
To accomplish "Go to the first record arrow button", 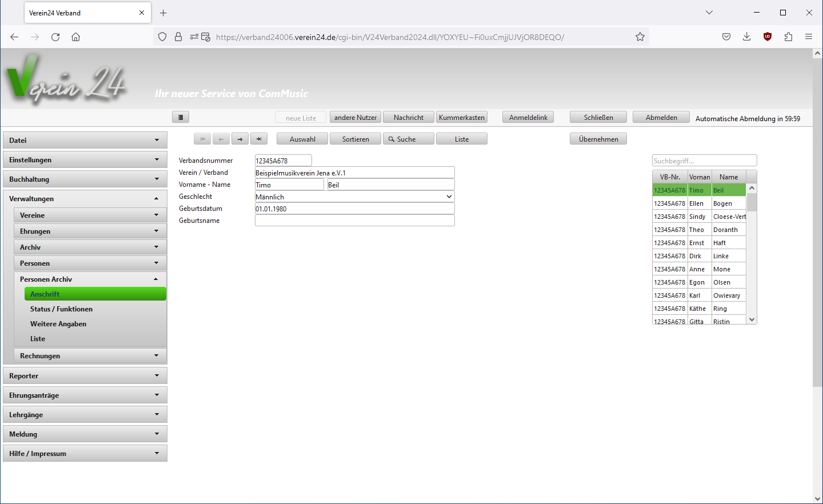I will (x=202, y=139).
